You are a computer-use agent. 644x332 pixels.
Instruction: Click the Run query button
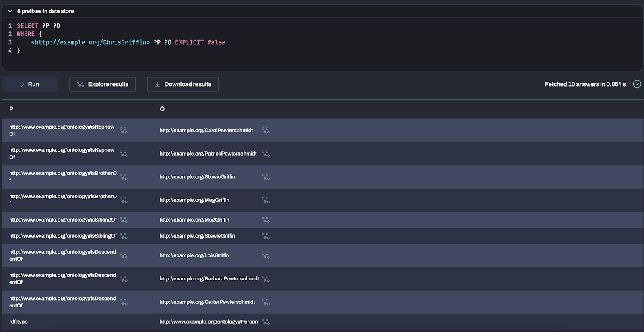[x=30, y=84]
